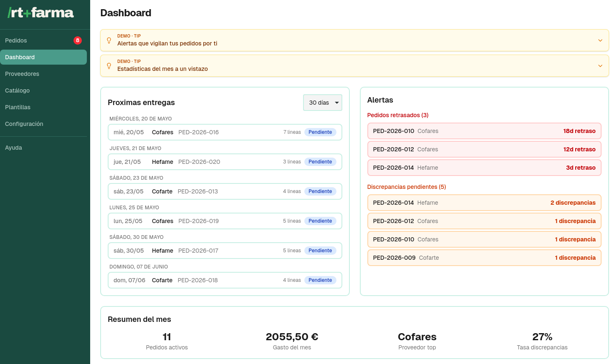
Task: Click Pendiente badge on PED-2026-018
Action: (x=320, y=280)
